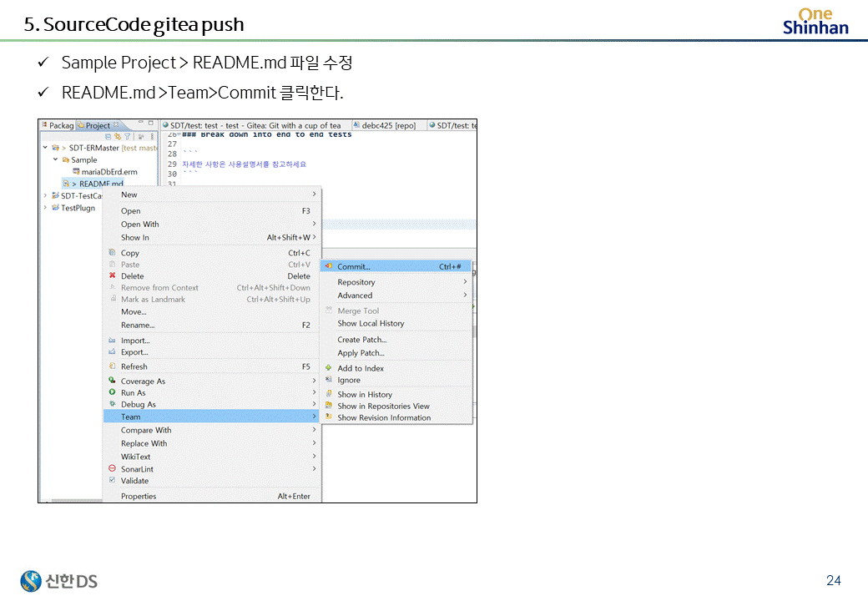The width and height of the screenshot is (868, 601).
Task: Click the Ignore icon
Action: pyautogui.click(x=329, y=380)
